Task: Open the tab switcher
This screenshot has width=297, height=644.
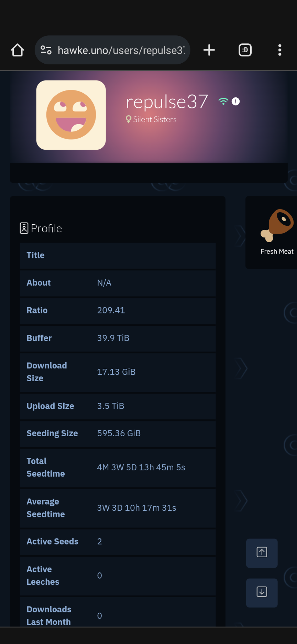Action: [x=245, y=50]
